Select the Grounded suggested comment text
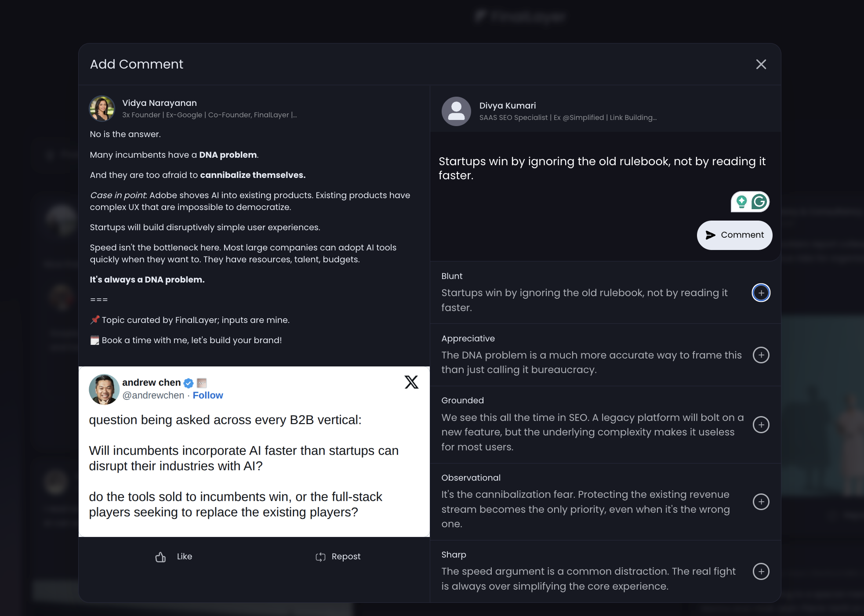 coord(592,432)
